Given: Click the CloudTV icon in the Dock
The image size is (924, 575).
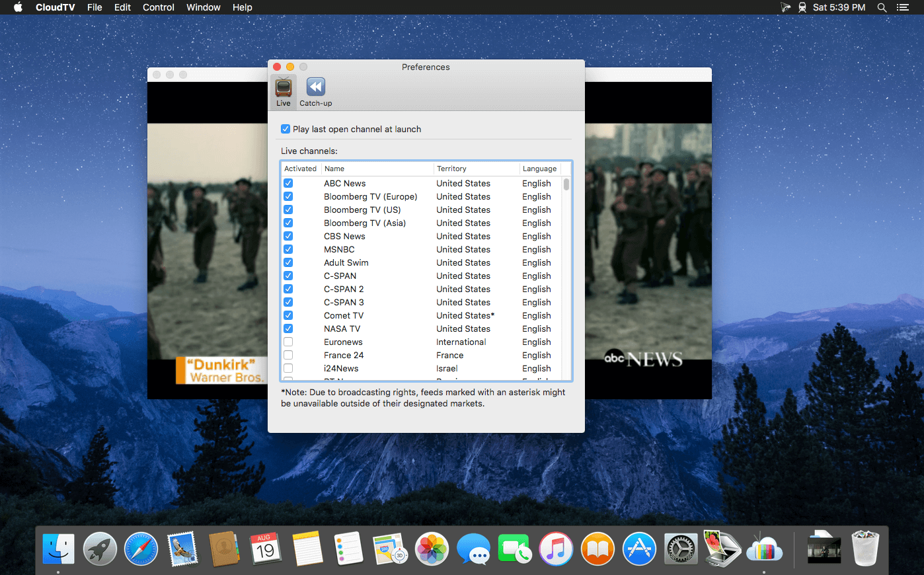Looking at the screenshot, I should pyautogui.click(x=764, y=549).
